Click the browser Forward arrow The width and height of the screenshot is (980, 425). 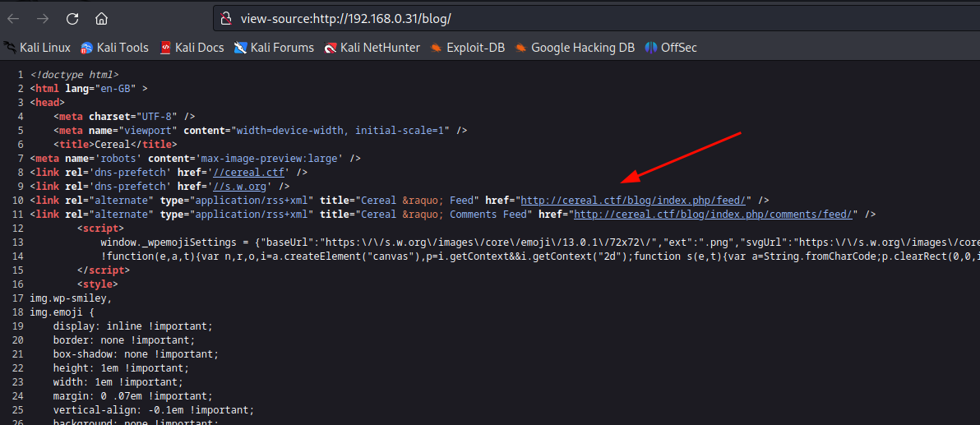pos(43,19)
